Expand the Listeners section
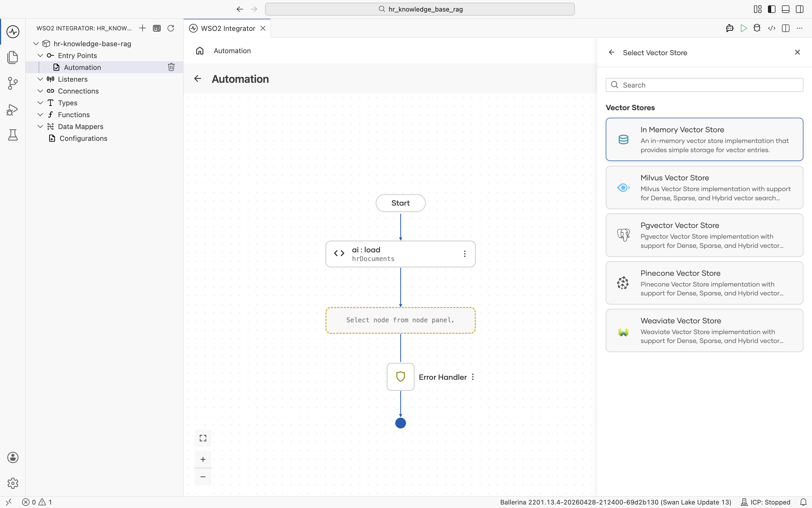 [40, 79]
